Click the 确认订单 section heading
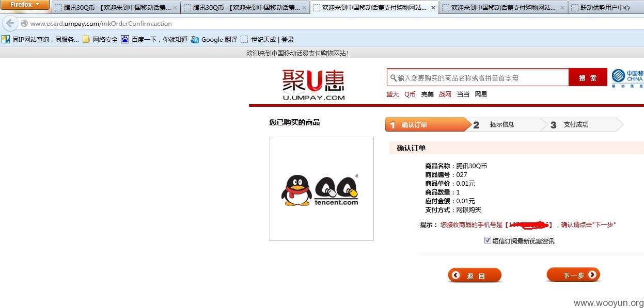Image resolution: width=644 pixels, height=308 pixels. click(x=411, y=148)
